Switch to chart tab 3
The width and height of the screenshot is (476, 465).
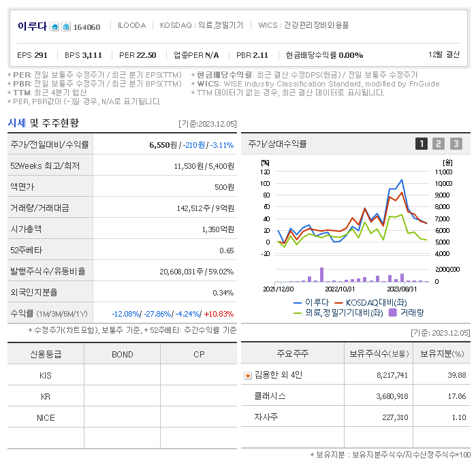pos(456,144)
